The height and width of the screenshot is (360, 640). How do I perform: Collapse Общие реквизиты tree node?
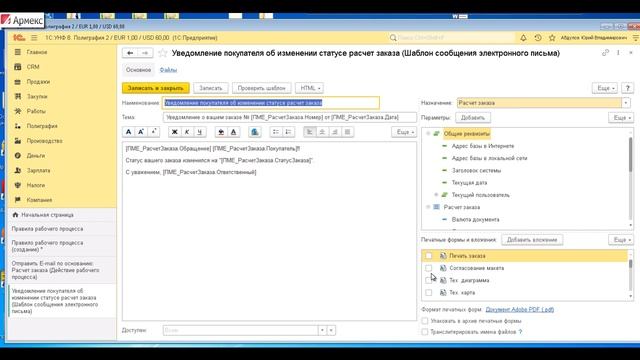click(428, 133)
